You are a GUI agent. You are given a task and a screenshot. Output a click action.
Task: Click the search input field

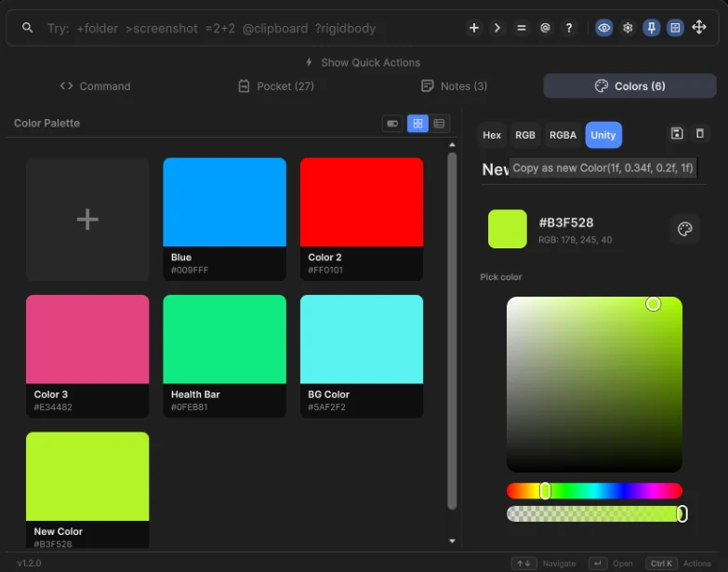[253, 28]
